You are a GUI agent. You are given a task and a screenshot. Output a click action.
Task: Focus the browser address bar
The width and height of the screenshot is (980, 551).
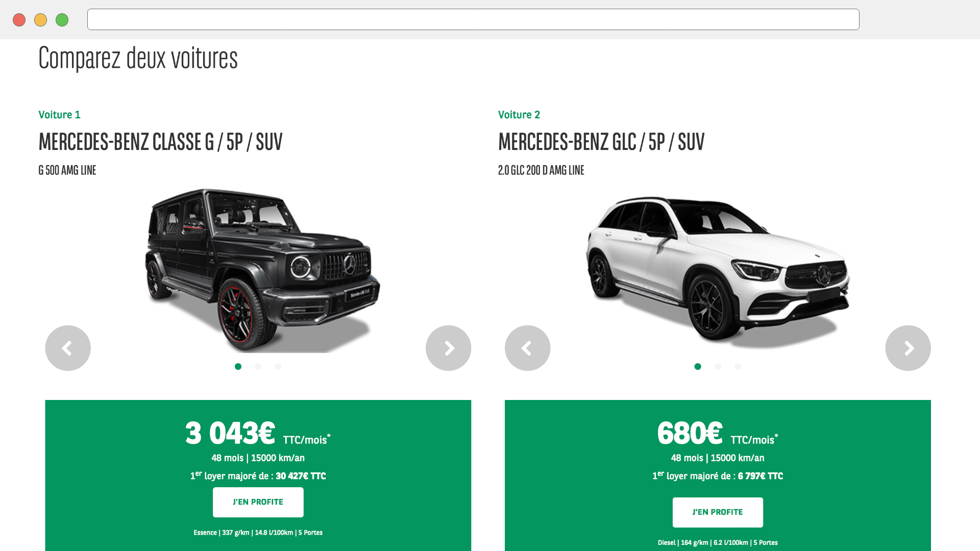[x=473, y=19]
